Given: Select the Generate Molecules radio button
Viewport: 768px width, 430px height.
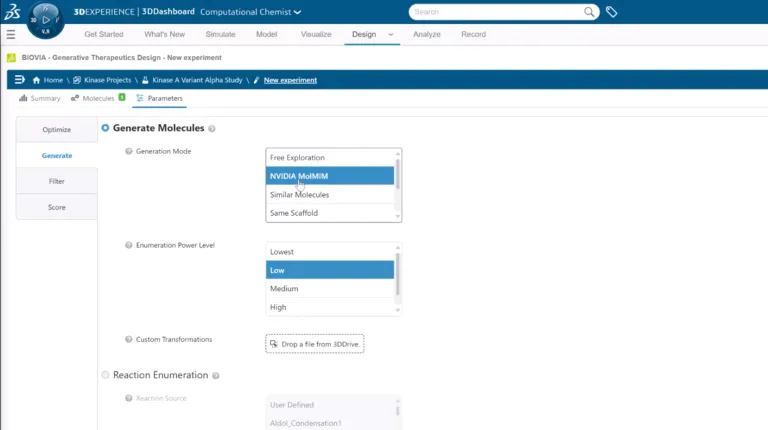Looking at the screenshot, I should (x=105, y=128).
